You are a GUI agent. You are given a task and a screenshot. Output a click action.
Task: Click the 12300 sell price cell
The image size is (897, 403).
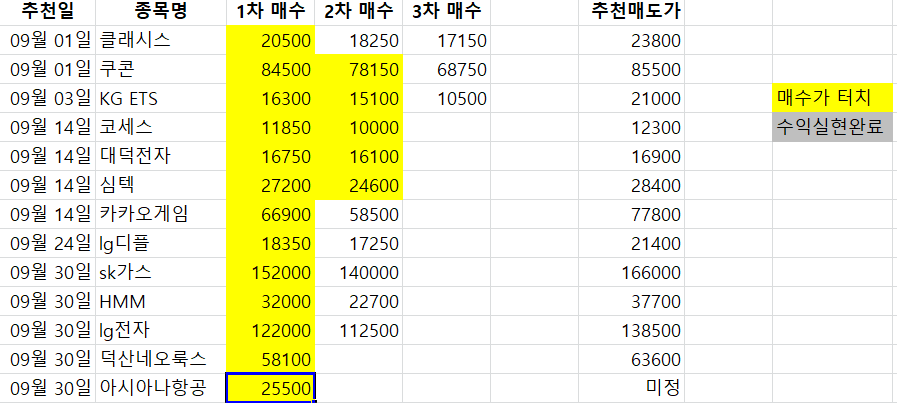pyautogui.click(x=632, y=127)
